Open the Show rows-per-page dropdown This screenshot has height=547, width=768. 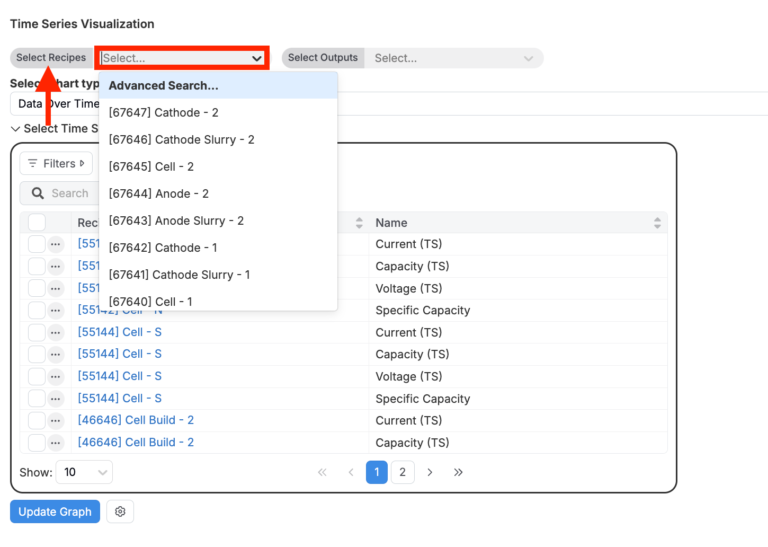point(84,472)
